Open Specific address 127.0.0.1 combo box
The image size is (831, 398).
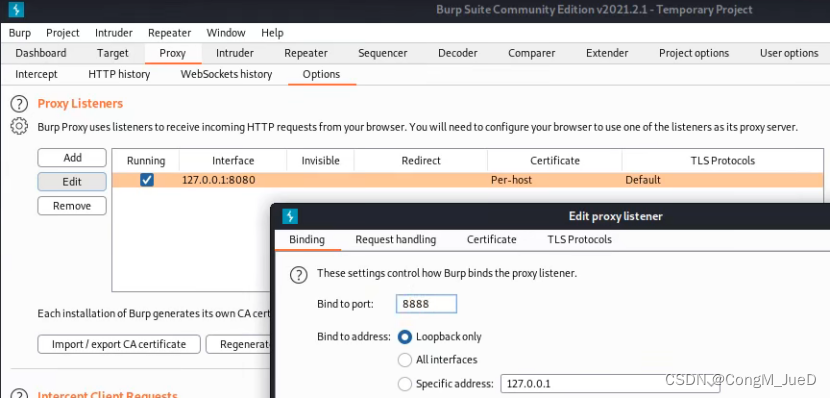click(x=609, y=384)
